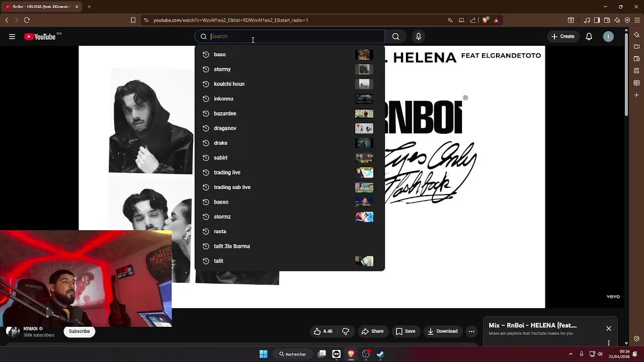
Task: Select the 'stormy' search suggestion
Action: [x=290, y=69]
